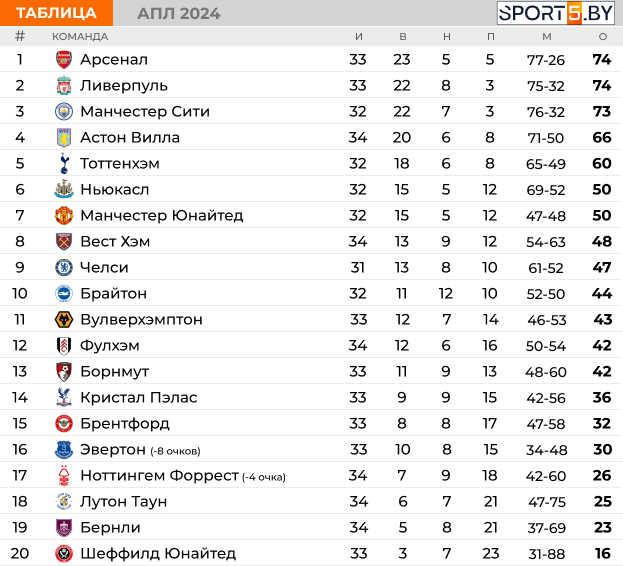Select the АПЛ 2024 tab

point(179,14)
